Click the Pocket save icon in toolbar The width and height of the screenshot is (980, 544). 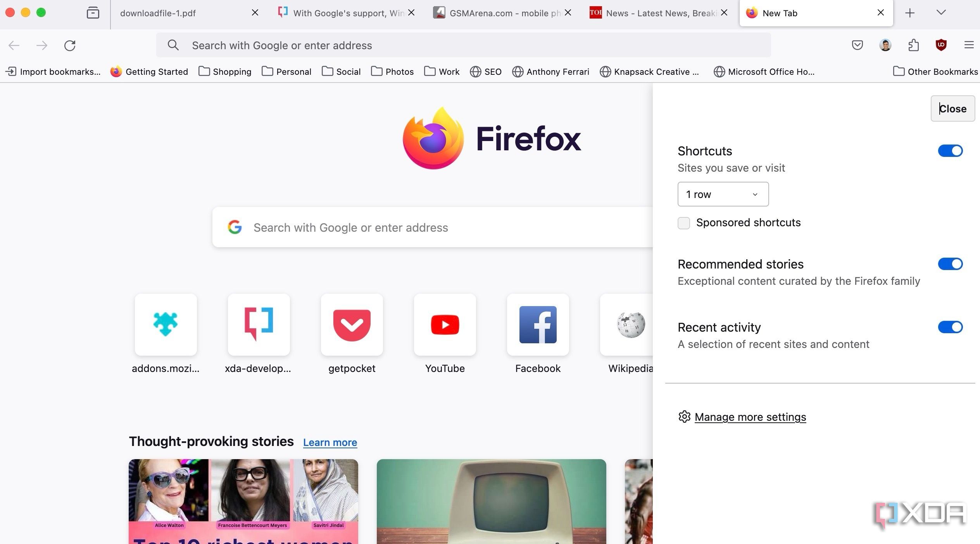point(857,45)
